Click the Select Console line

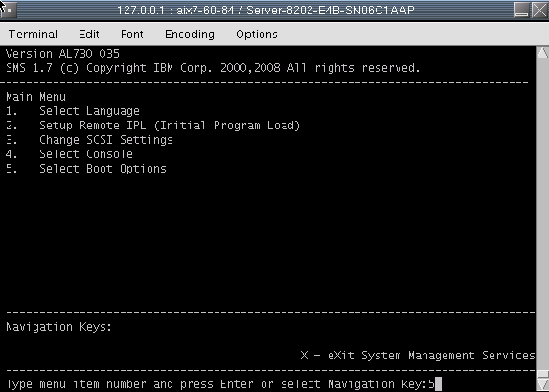69,154
